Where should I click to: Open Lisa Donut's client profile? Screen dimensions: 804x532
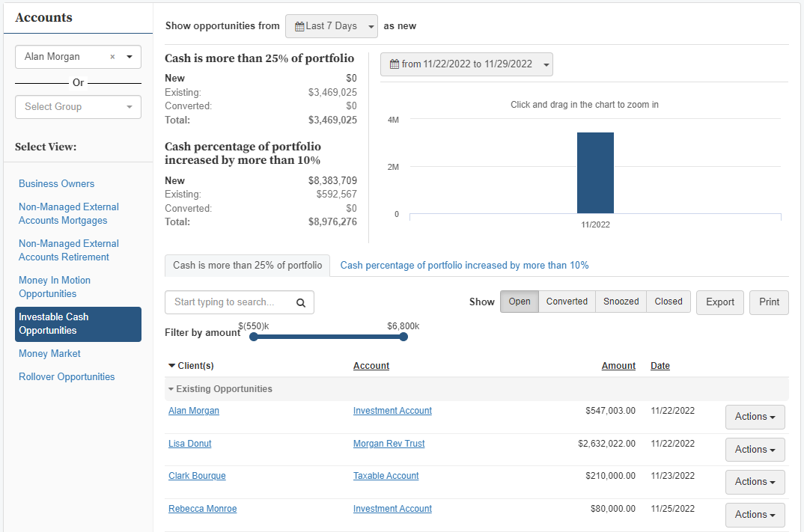189,443
